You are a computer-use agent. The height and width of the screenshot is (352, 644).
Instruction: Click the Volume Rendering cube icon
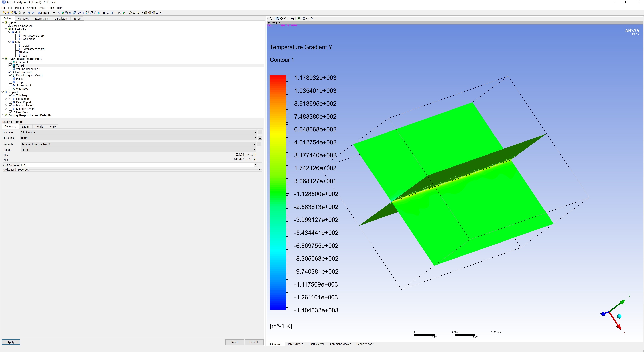[74, 13]
